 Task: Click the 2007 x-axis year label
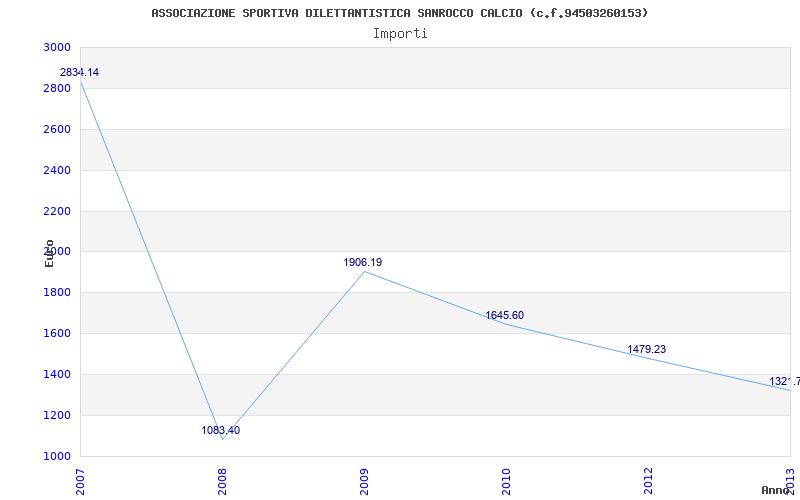(x=80, y=481)
